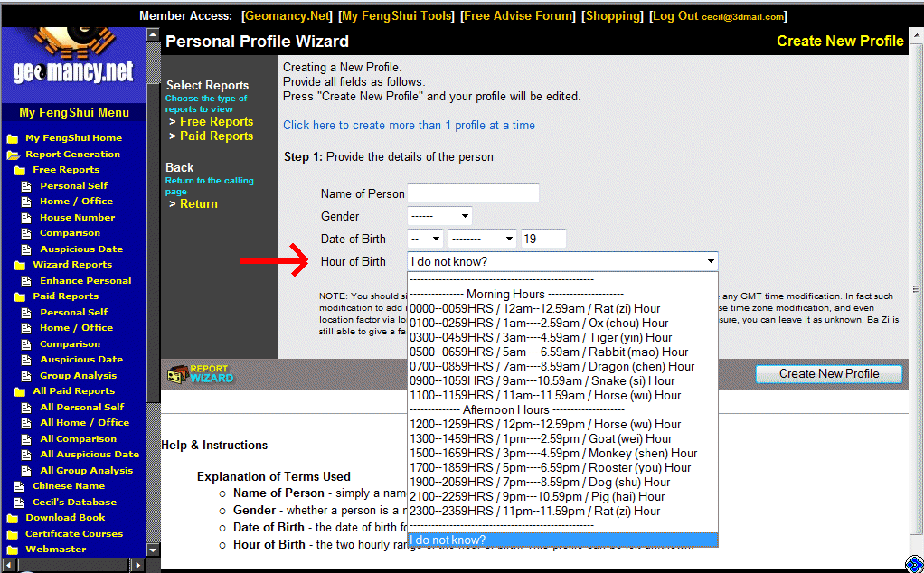Choose Monkey (shen) Hour from list
This screenshot has height=573, width=924.
552,453
